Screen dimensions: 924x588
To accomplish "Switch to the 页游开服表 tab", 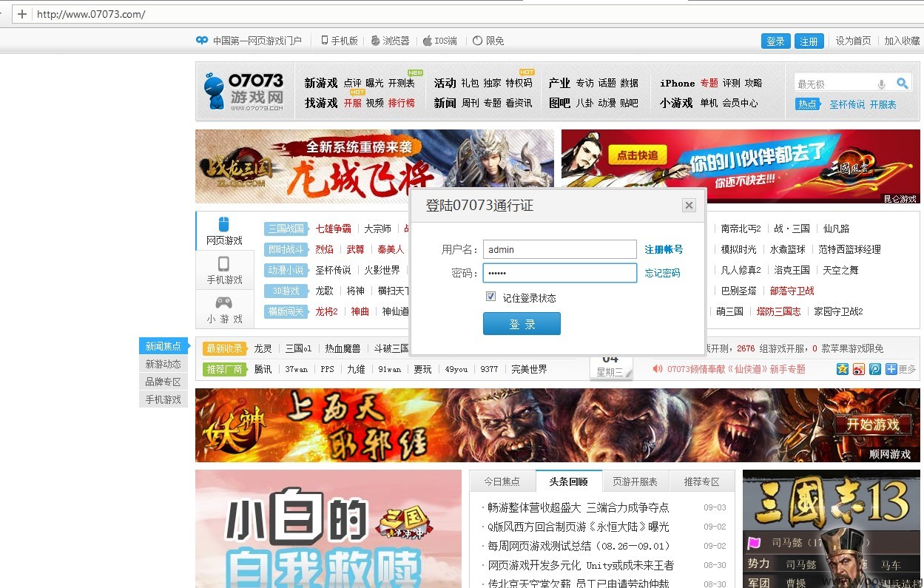I will pyautogui.click(x=635, y=481).
